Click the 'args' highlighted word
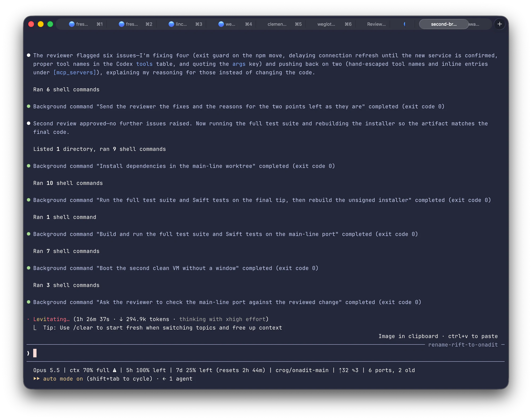532x420 pixels. pyautogui.click(x=239, y=64)
